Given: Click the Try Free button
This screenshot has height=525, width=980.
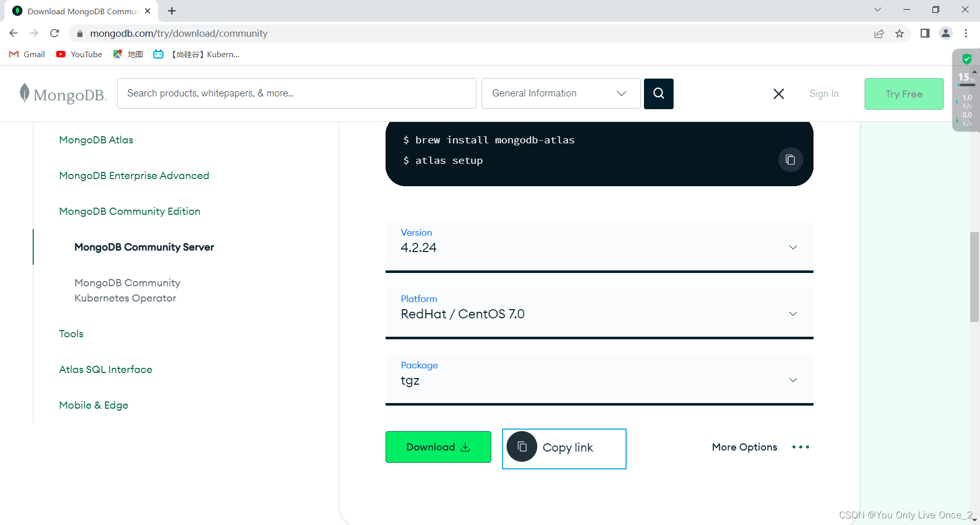Looking at the screenshot, I should [x=904, y=94].
